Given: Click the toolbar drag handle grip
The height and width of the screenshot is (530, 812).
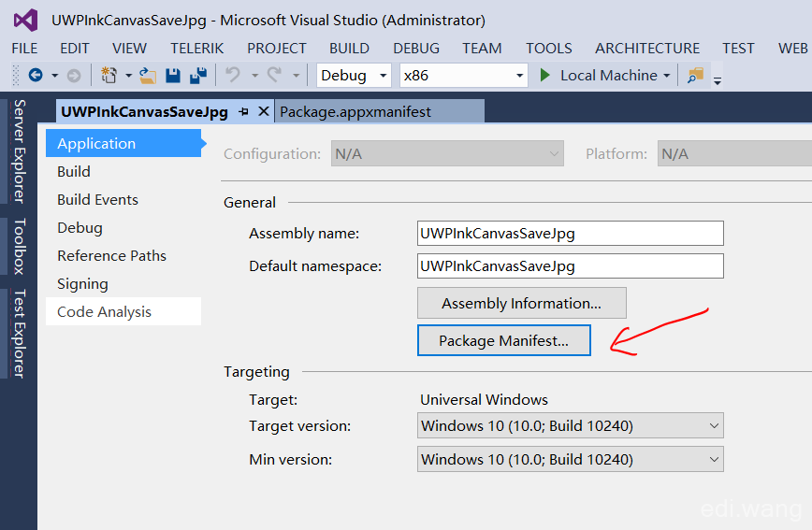Looking at the screenshot, I should 16,76.
